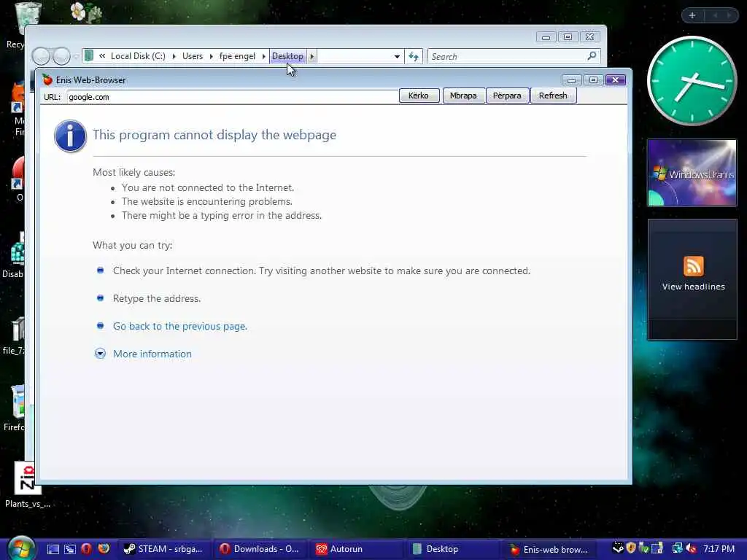Click the Refresh button

tap(553, 96)
